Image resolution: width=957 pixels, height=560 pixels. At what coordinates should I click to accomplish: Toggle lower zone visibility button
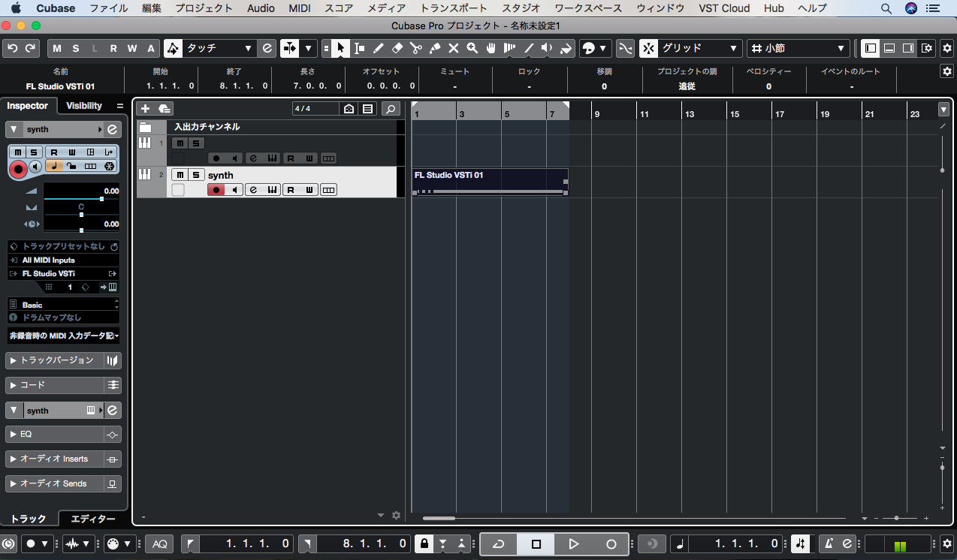point(889,48)
